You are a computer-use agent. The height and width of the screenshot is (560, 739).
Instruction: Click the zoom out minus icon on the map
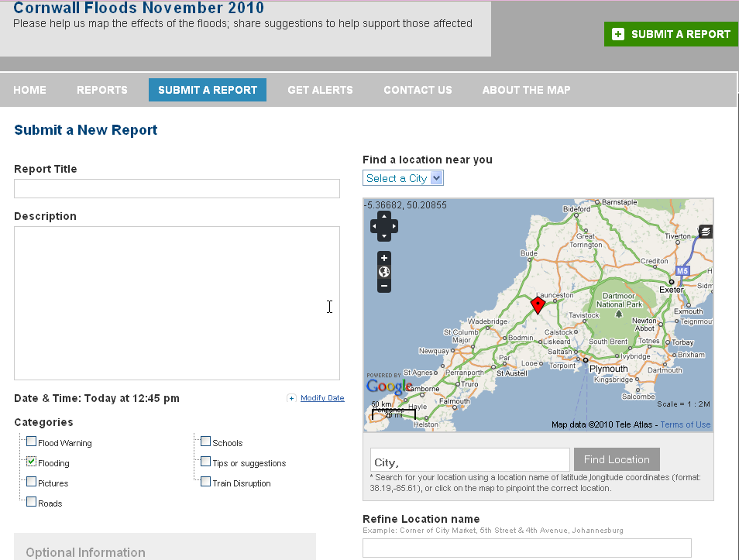tap(383, 285)
